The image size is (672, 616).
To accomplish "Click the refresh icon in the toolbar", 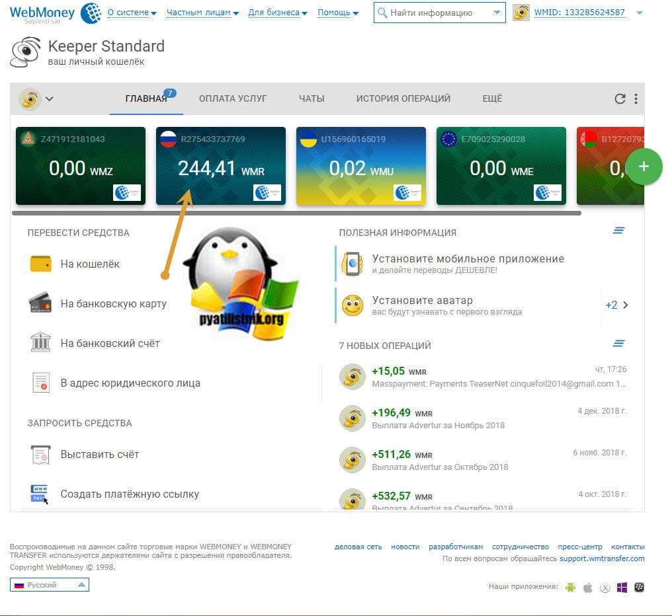I will point(620,98).
